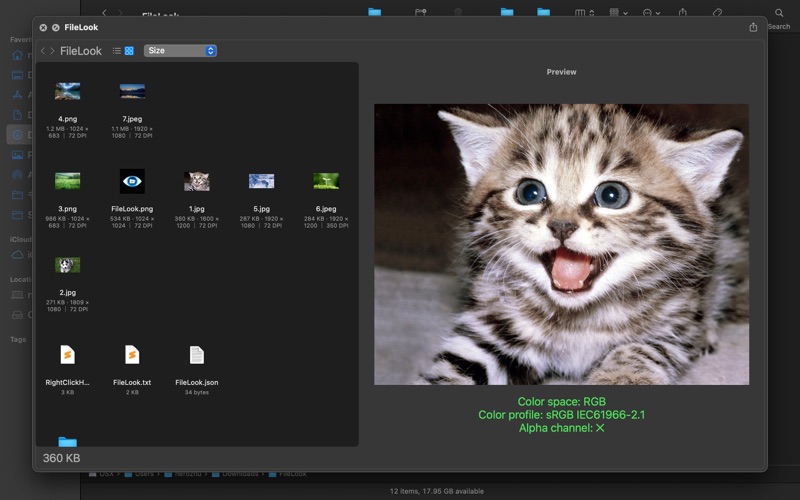Viewport: 800px width, 500px height.
Task: Click the share icon in FileLook title bar
Action: (753, 27)
